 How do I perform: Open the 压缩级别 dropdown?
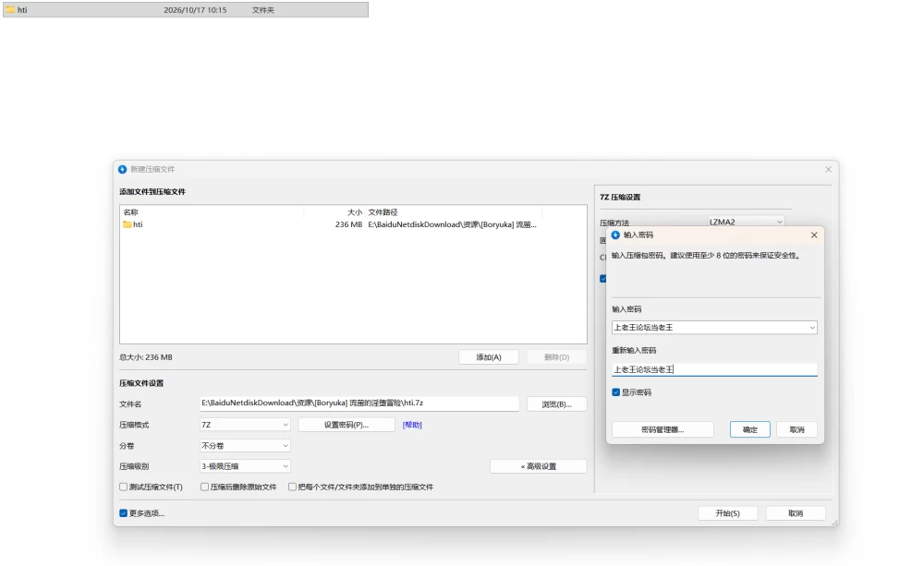245,466
